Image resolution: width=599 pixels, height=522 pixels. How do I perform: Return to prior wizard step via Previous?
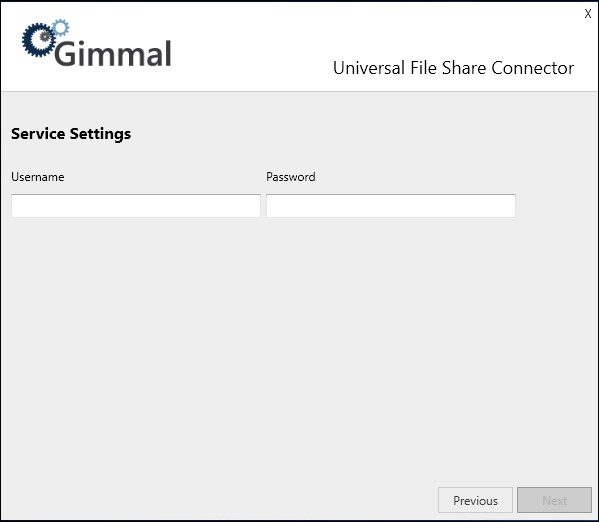(x=475, y=500)
